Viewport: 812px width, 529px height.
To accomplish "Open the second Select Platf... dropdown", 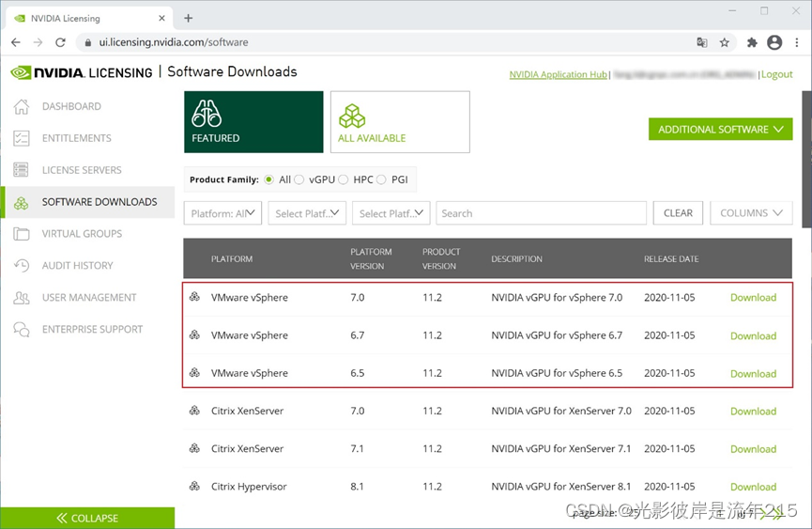I will pos(391,213).
